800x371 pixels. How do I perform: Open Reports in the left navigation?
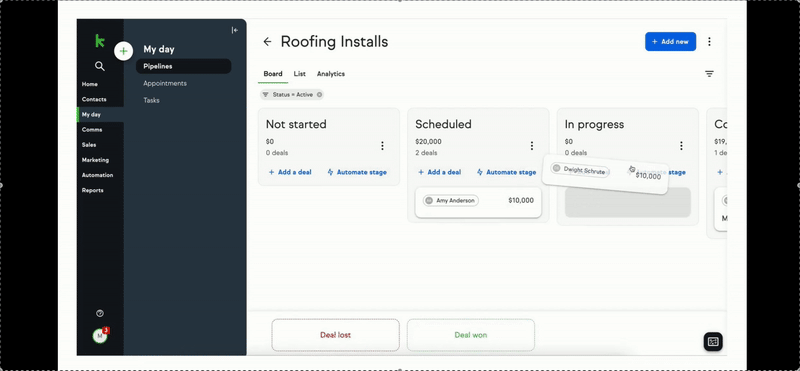(92, 190)
